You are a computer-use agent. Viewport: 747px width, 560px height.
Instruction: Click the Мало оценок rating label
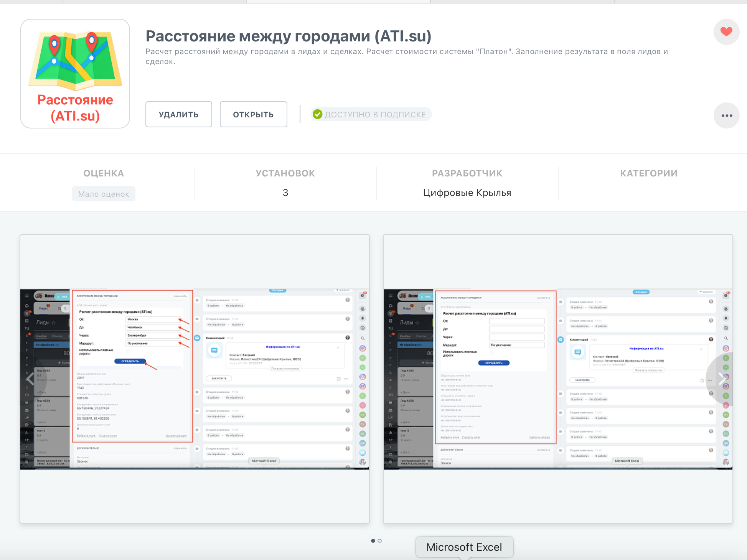tap(104, 194)
